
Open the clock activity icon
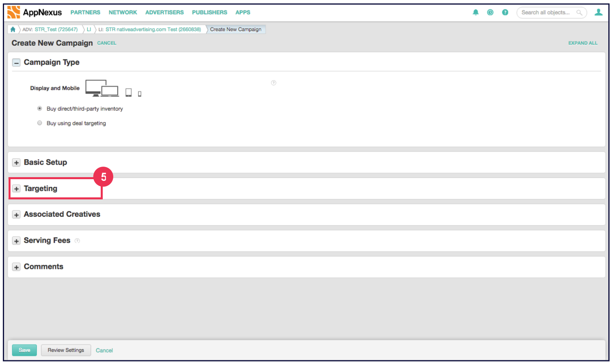tap(490, 13)
